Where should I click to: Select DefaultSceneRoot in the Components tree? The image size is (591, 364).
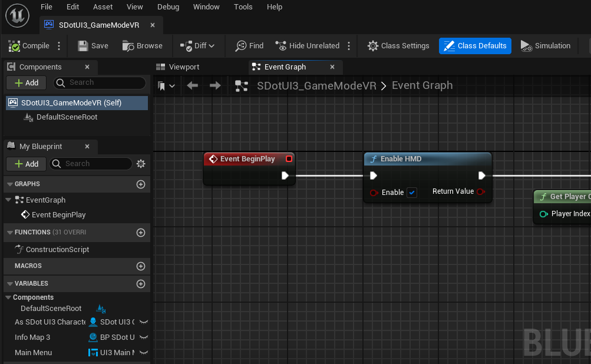pos(67,117)
